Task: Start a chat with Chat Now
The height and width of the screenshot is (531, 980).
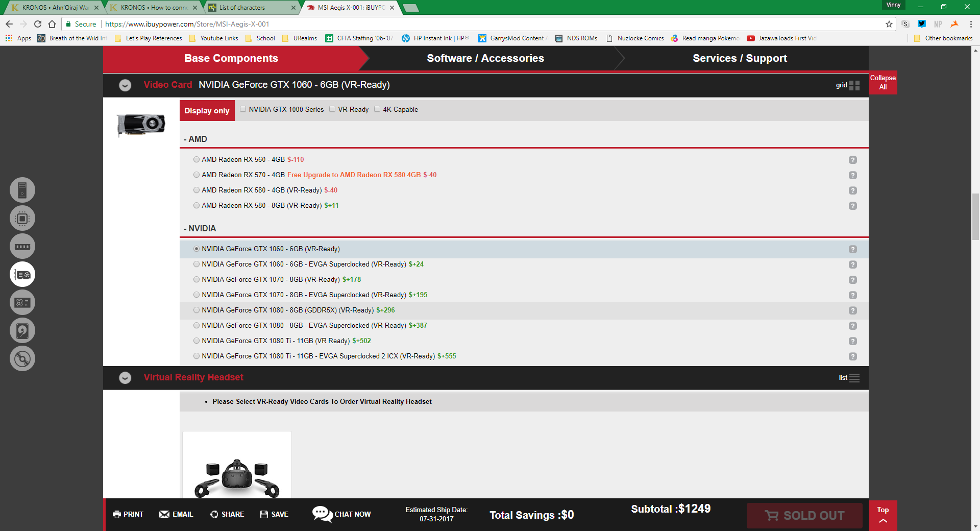Action: pos(342,514)
